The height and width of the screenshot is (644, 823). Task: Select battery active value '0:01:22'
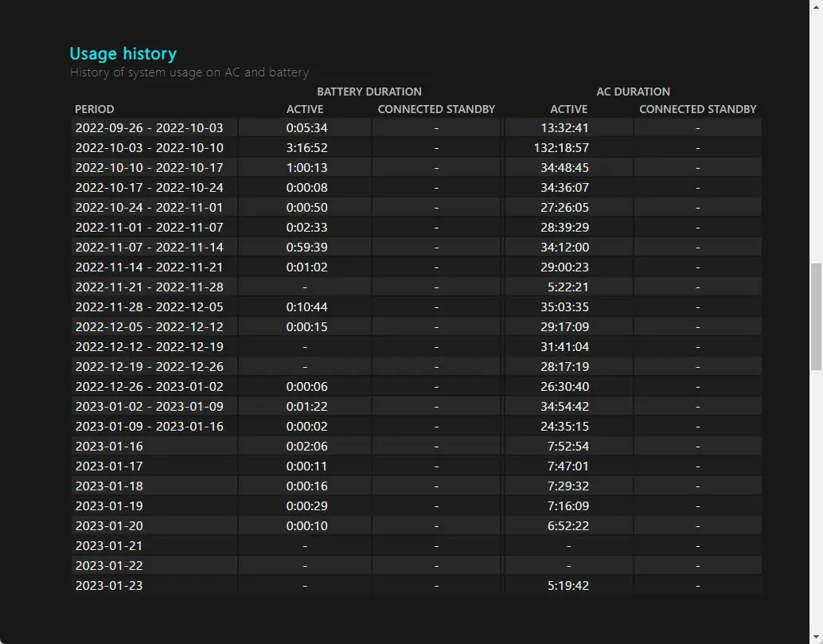pyautogui.click(x=306, y=407)
